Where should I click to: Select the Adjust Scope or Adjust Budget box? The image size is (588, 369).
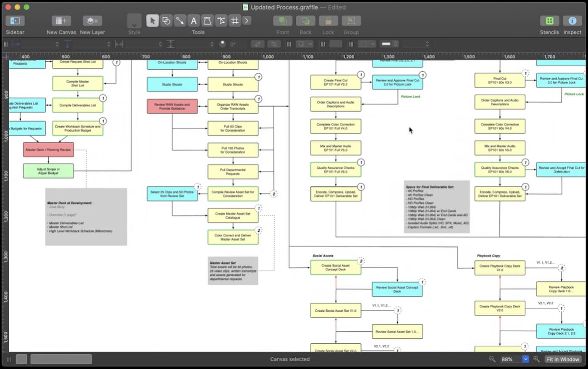48,171
